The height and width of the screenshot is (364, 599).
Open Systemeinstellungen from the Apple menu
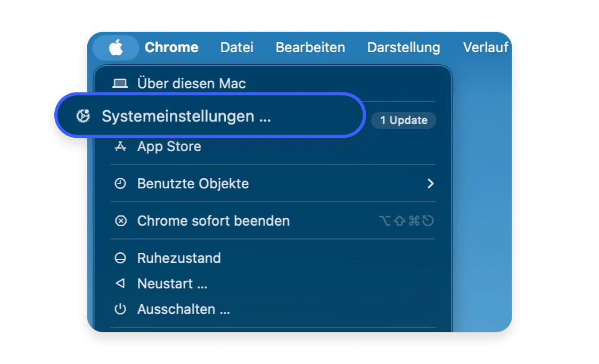[186, 116]
